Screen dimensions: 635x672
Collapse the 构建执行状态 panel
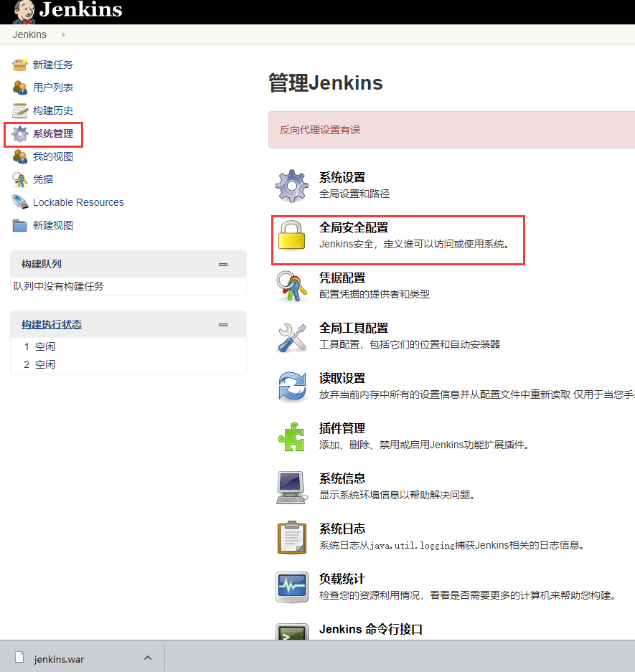[x=223, y=325]
